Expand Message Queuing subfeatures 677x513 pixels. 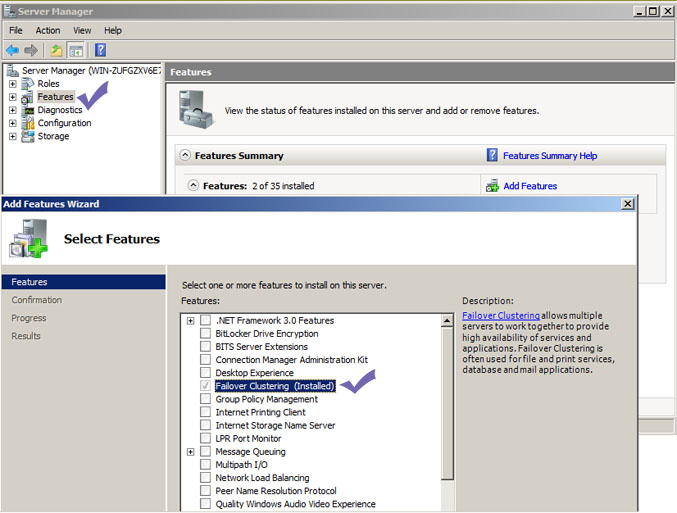pos(190,452)
